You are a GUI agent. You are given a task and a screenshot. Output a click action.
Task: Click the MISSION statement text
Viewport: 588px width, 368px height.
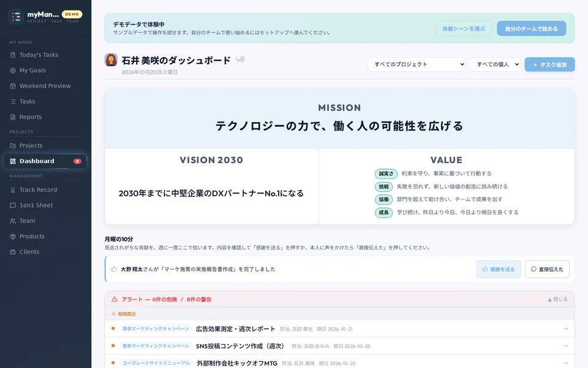tap(339, 126)
